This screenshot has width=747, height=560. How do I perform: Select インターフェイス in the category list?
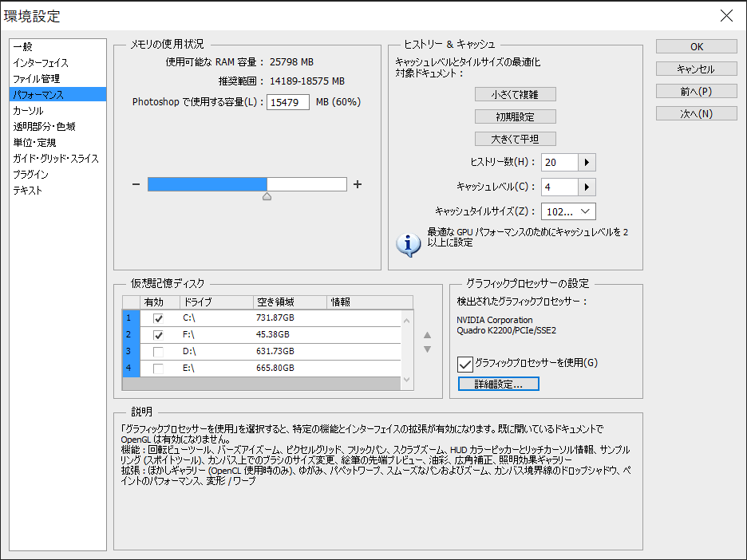[41, 63]
